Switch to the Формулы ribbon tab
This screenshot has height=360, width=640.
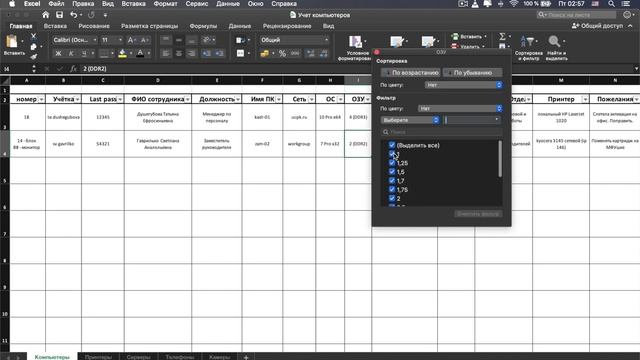pyautogui.click(x=203, y=26)
